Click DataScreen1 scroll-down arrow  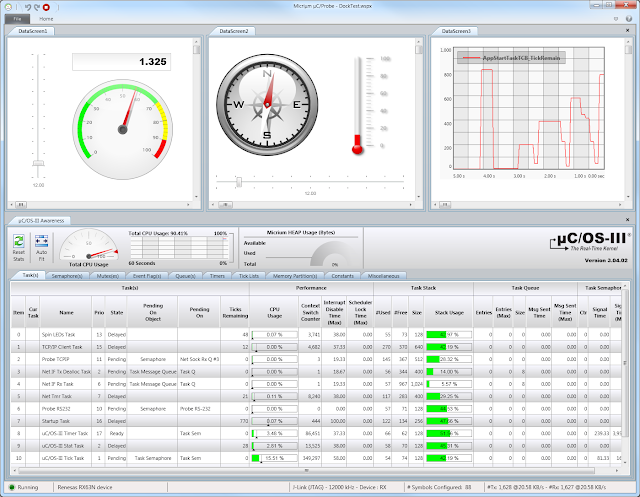[196, 197]
